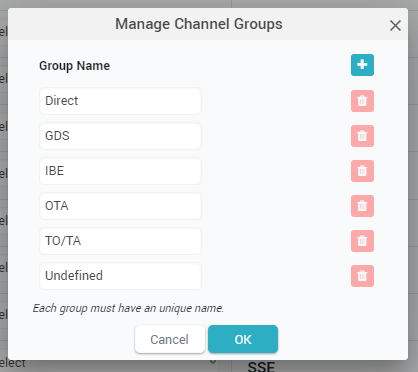Click the Direct group name field
Viewport: 418px width, 372px height.
[120, 101]
